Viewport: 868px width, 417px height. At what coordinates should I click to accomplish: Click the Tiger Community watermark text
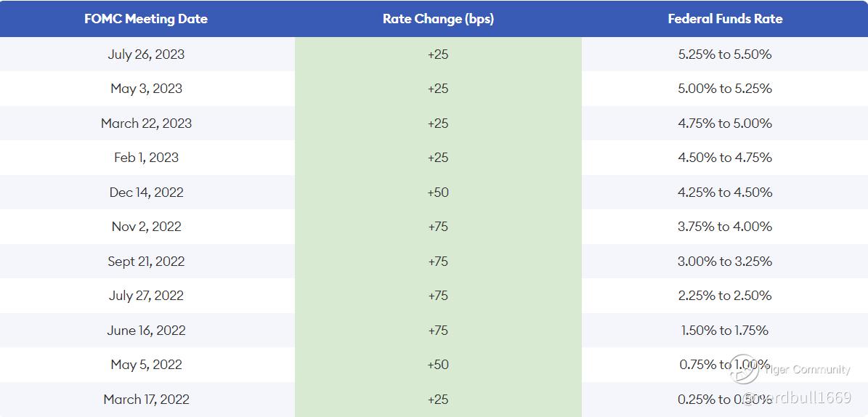[x=806, y=369]
